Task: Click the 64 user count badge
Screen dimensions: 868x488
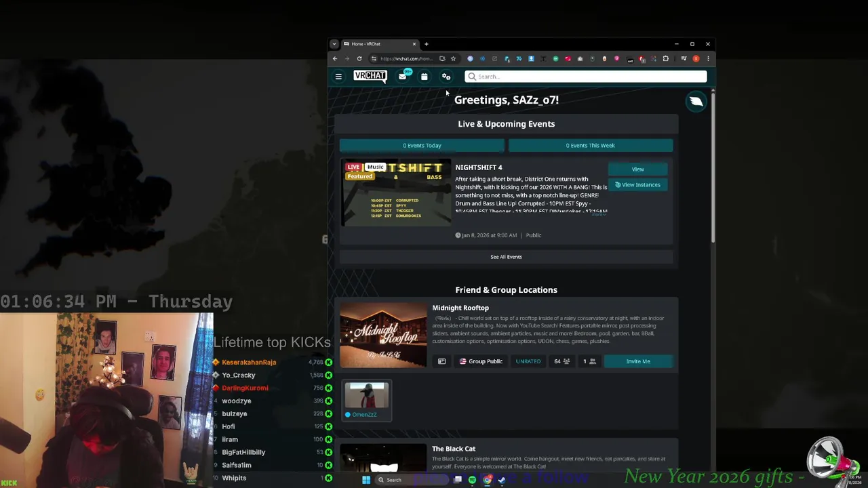Action: tap(561, 361)
